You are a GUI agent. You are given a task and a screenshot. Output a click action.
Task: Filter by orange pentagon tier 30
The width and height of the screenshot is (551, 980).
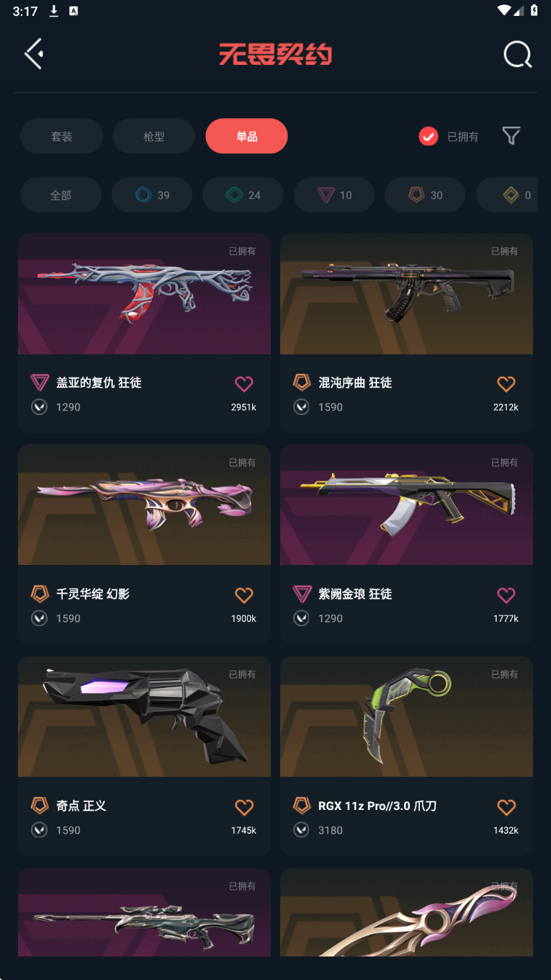(425, 195)
